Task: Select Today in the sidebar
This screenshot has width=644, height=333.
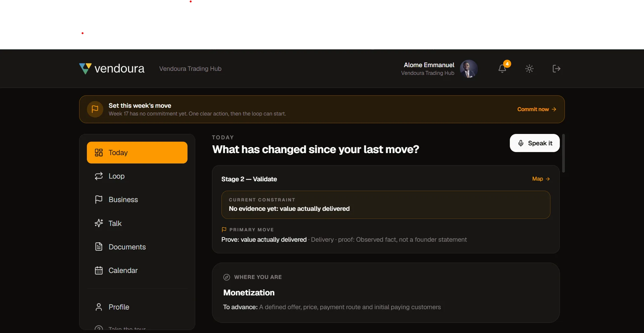Action: (x=137, y=152)
